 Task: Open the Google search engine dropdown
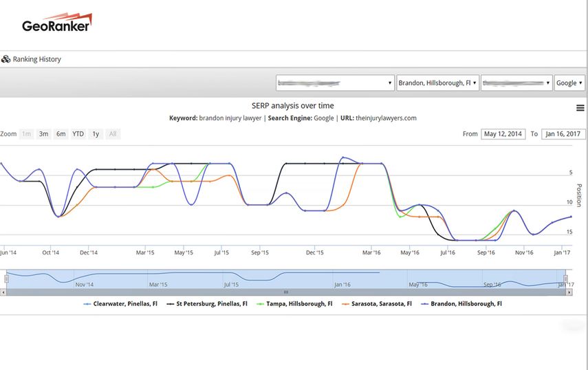[x=569, y=83]
